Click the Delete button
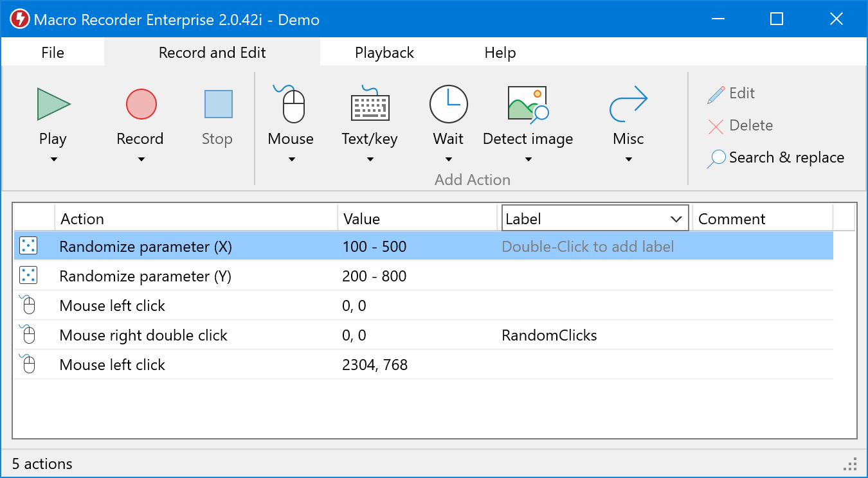The height and width of the screenshot is (478, 868). [x=741, y=126]
